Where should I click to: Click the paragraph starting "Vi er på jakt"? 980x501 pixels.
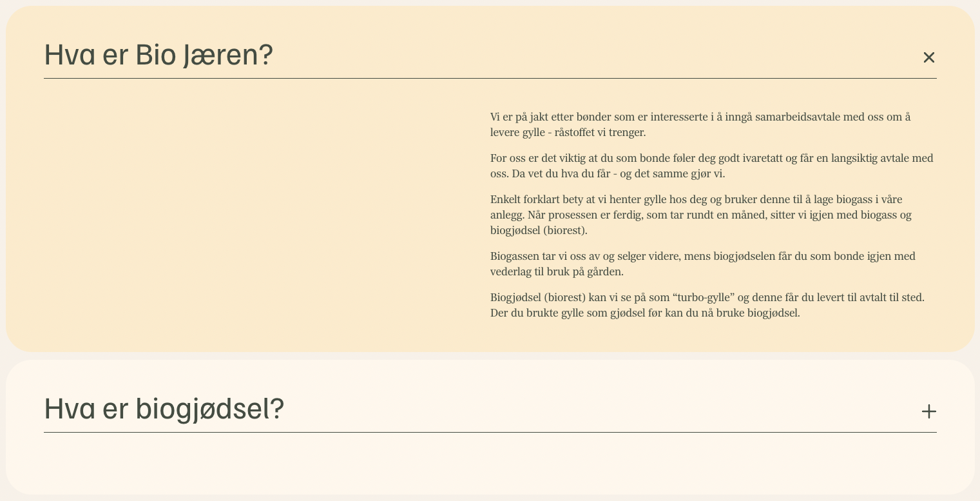pyautogui.click(x=700, y=124)
